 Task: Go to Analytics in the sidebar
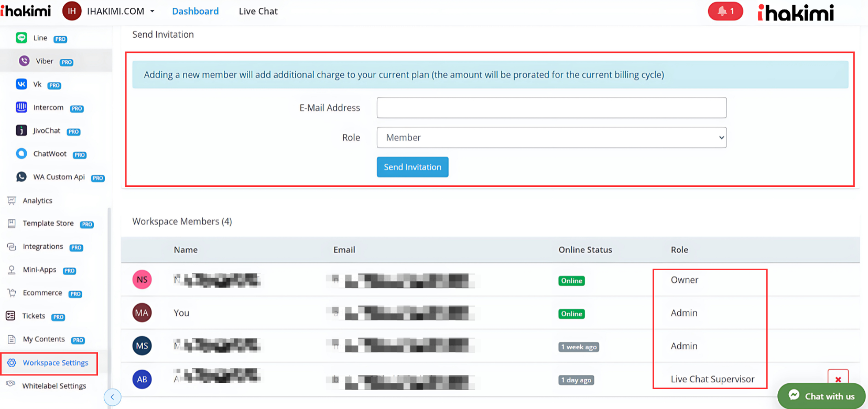(x=37, y=201)
